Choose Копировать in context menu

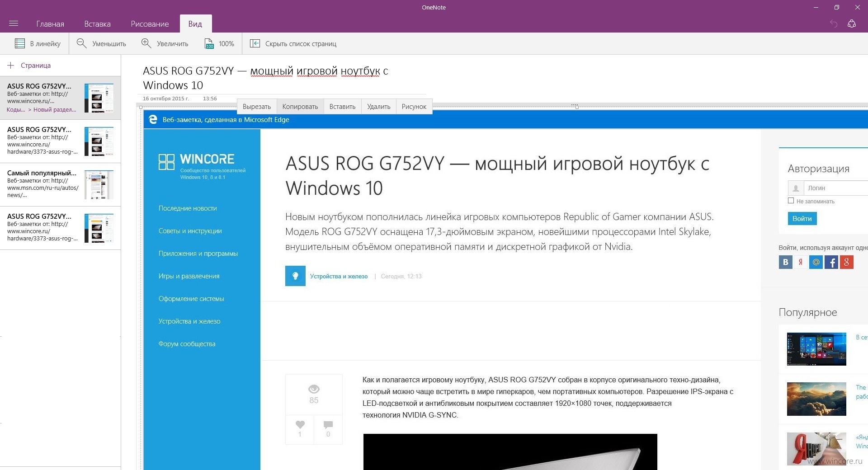(300, 107)
